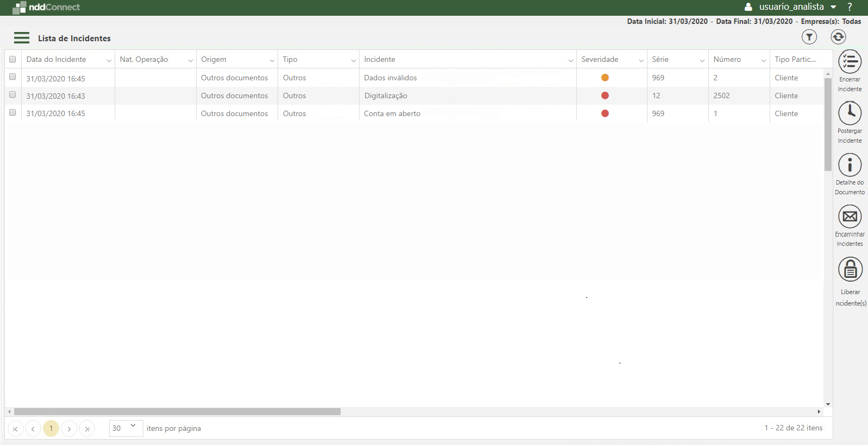Go to the next page arrow
This screenshot has height=445, width=868.
[x=69, y=429]
